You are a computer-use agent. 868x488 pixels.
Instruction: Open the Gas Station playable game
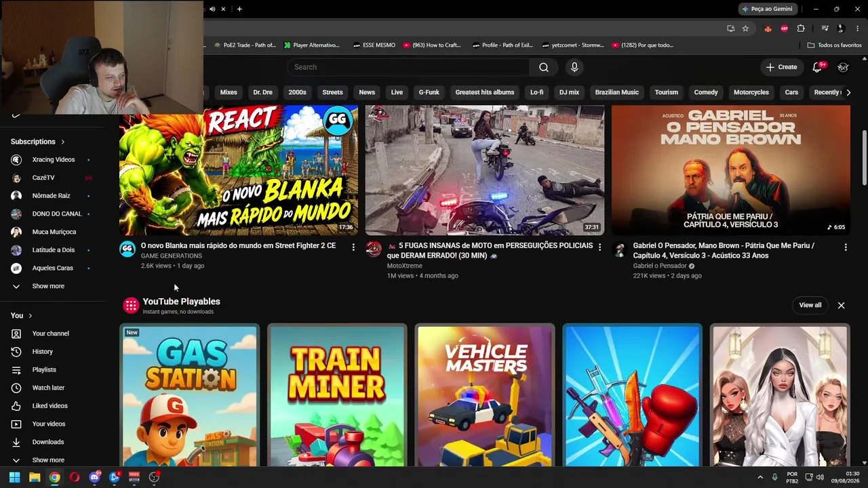(x=190, y=396)
